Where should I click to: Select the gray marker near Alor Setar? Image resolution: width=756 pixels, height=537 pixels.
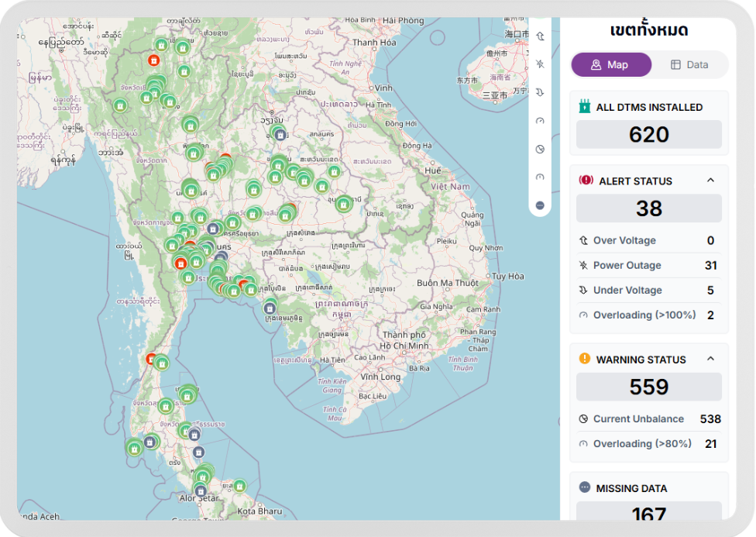(201, 491)
